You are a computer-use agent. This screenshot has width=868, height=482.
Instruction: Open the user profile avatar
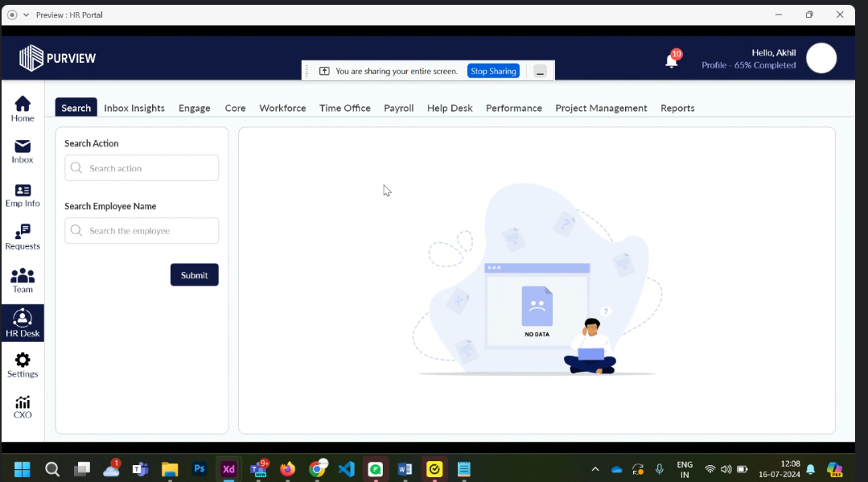pyautogui.click(x=821, y=58)
